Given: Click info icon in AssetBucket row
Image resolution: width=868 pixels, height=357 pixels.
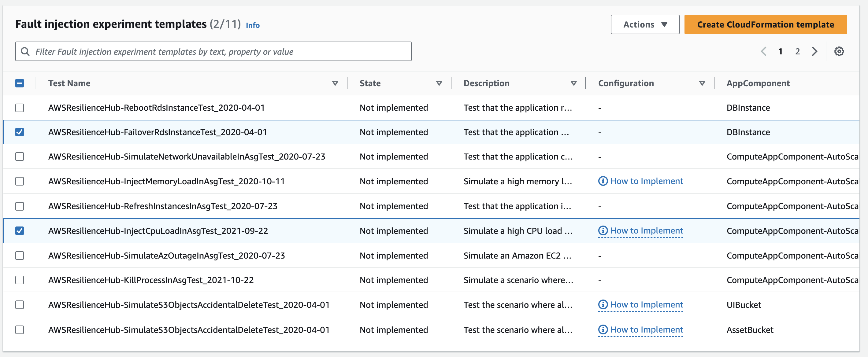Looking at the screenshot, I should 603,329.
